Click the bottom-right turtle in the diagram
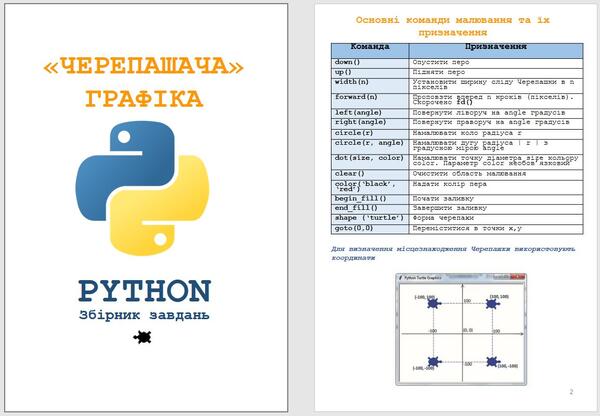Viewport: 600px width, 416px height. 493,361
